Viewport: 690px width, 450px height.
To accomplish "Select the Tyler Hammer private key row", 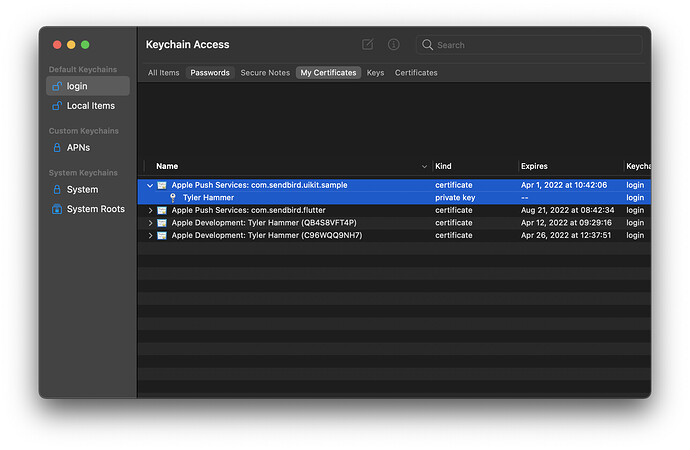I will coord(394,198).
